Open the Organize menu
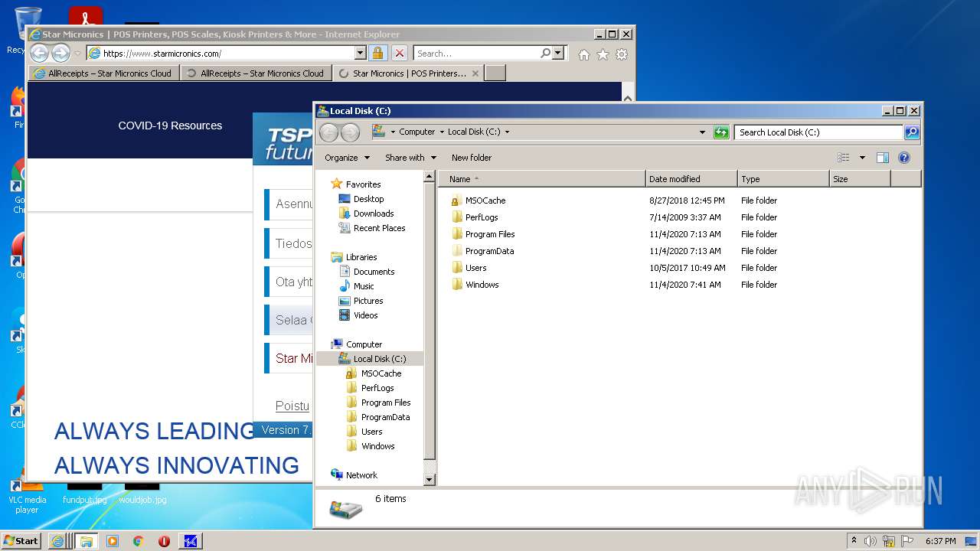Viewport: 980px width, 551px height. point(347,158)
